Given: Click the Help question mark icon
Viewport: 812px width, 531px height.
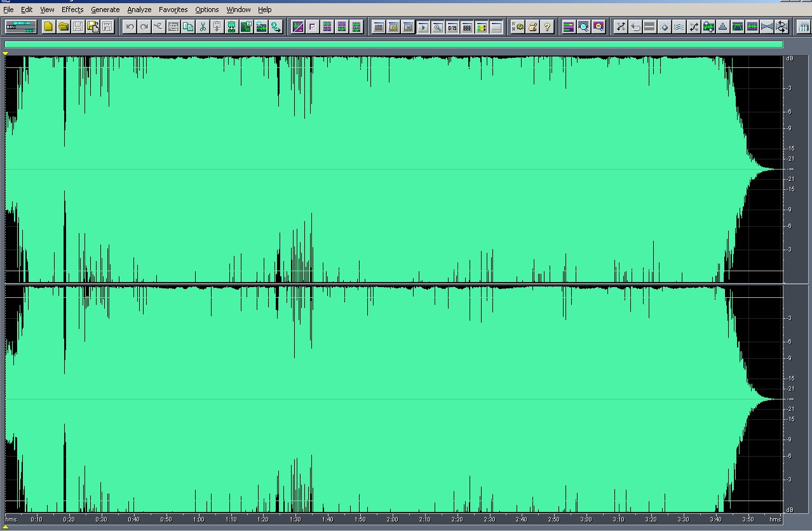Looking at the screenshot, I should pyautogui.click(x=548, y=27).
